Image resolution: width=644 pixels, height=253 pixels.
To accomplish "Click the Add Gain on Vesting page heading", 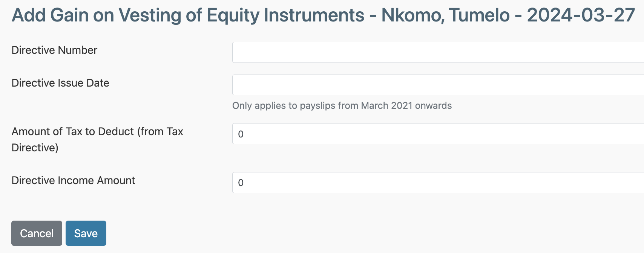I will tap(188, 15).
